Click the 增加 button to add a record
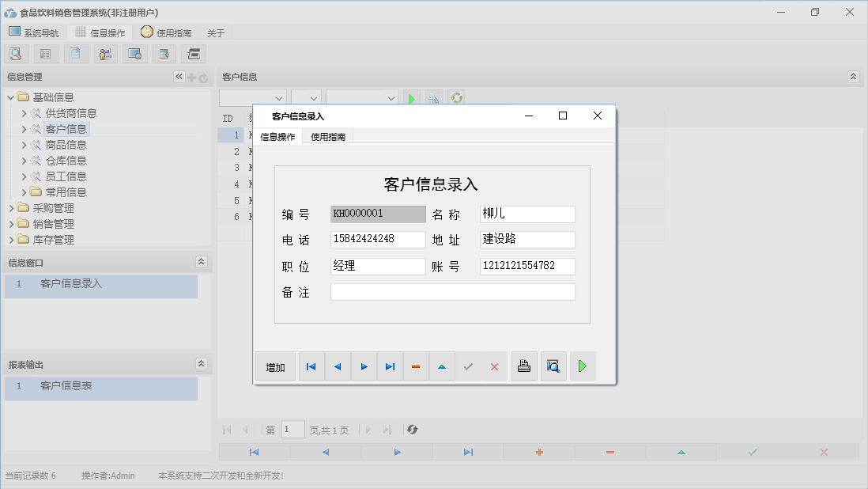The width and height of the screenshot is (868, 489). (x=274, y=366)
